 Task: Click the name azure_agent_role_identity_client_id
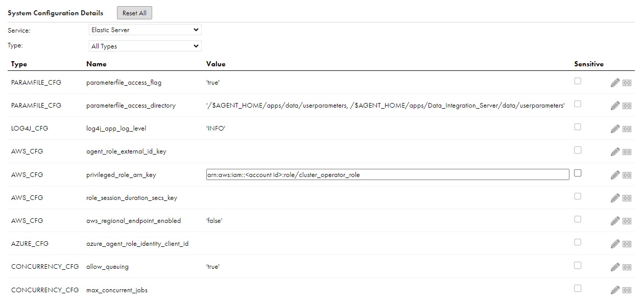click(137, 244)
